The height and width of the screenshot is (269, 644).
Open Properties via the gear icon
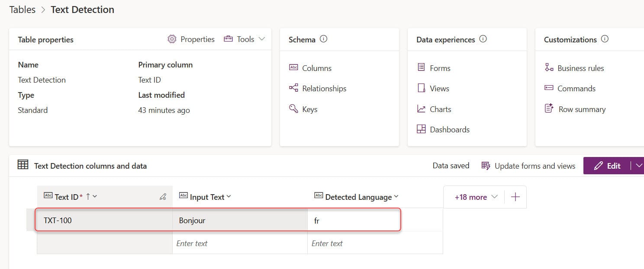pyautogui.click(x=172, y=39)
